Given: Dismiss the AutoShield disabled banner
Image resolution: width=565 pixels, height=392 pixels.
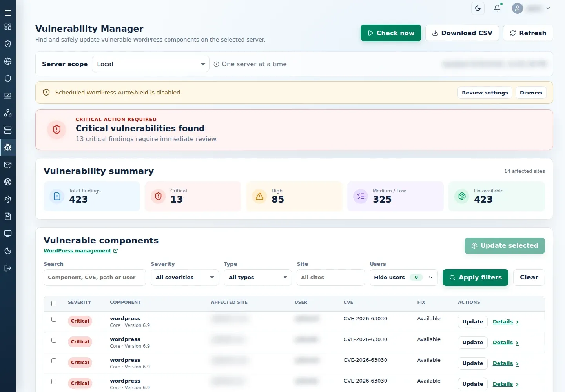Looking at the screenshot, I should click(x=531, y=93).
